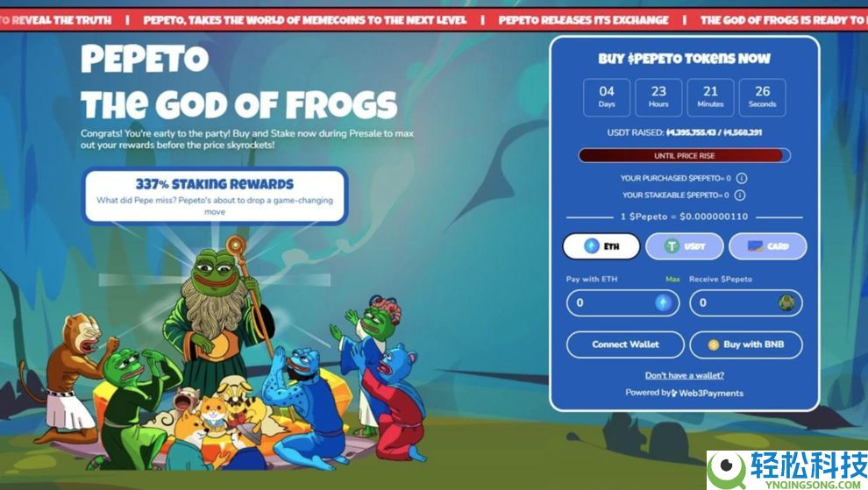Click info icon beside purchased $PEPETO
868x490 pixels.
[x=742, y=178]
